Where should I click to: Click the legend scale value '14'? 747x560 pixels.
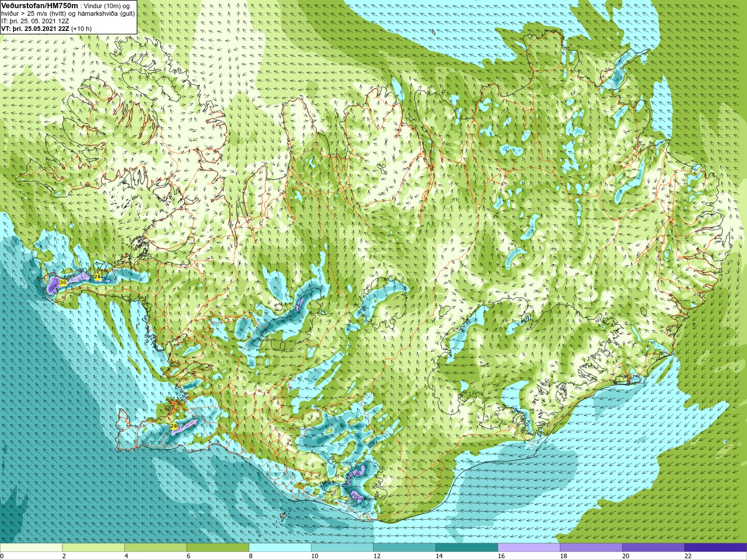tap(439, 556)
